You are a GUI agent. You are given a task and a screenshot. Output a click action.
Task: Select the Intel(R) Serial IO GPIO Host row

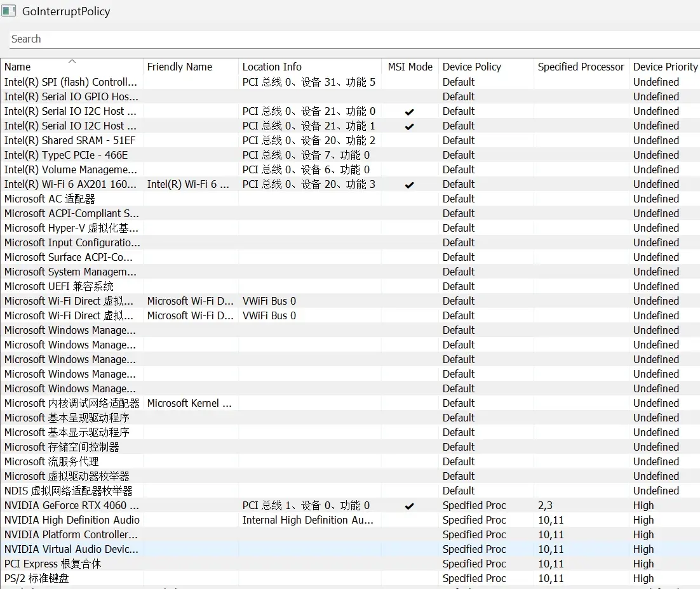click(350, 97)
